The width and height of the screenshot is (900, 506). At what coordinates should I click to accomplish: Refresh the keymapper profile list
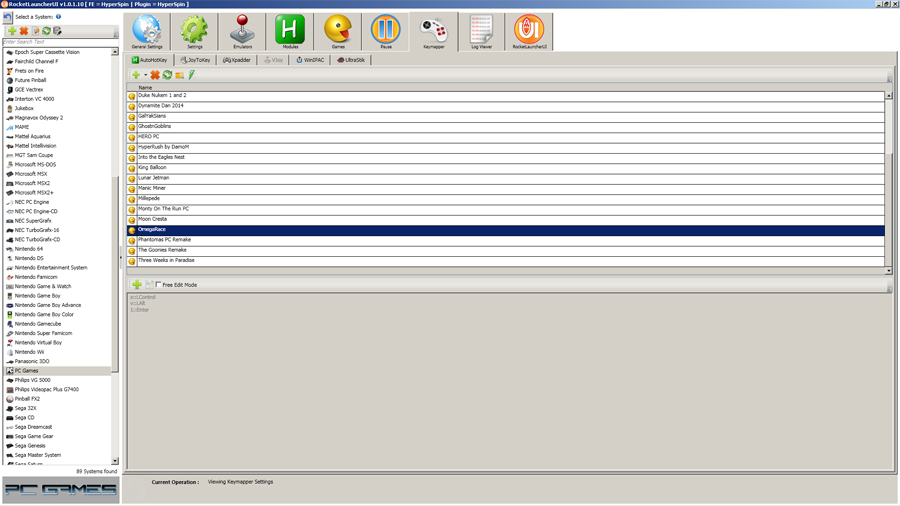click(167, 75)
